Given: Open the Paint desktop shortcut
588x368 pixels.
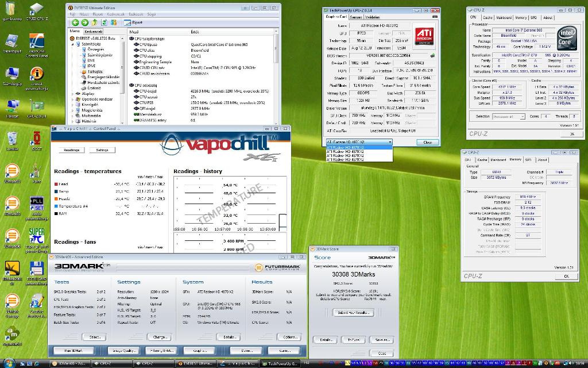Looking at the screenshot, I should 36,174.
